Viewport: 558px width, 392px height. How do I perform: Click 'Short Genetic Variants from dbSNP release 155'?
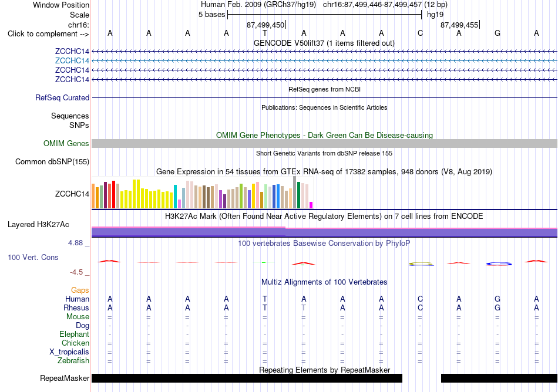point(324,154)
